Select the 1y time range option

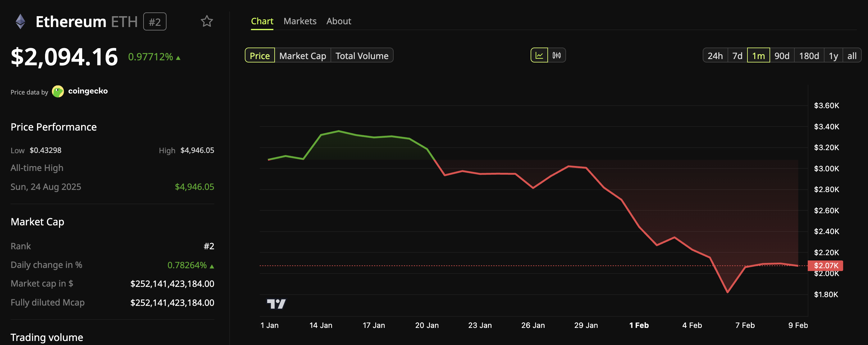tap(834, 55)
